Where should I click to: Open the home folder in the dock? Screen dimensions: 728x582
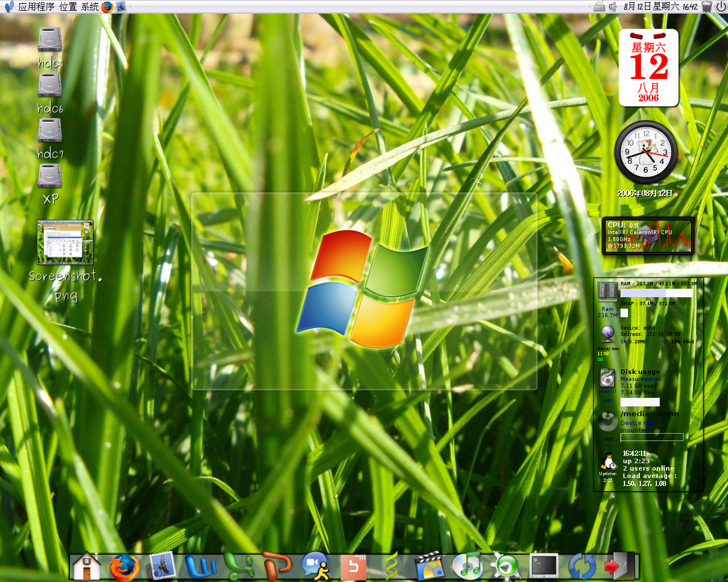tap(86, 567)
